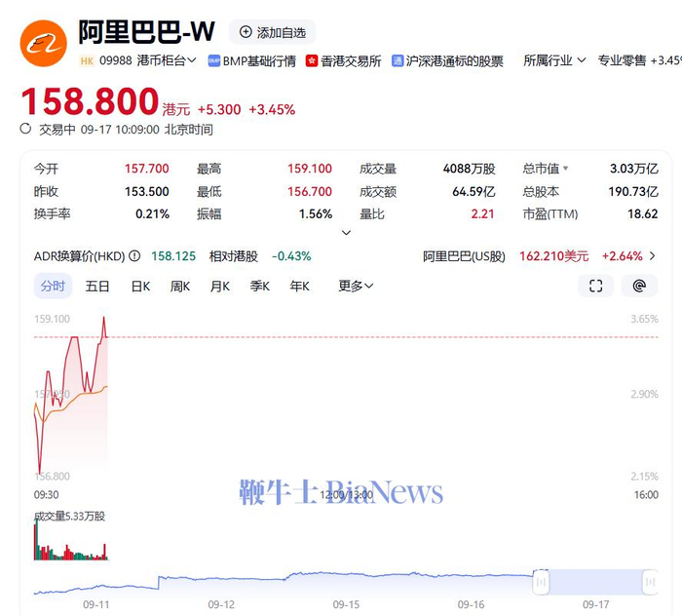Click BMP基础行情 label
Screen dimensions: 682x616
(x=259, y=60)
